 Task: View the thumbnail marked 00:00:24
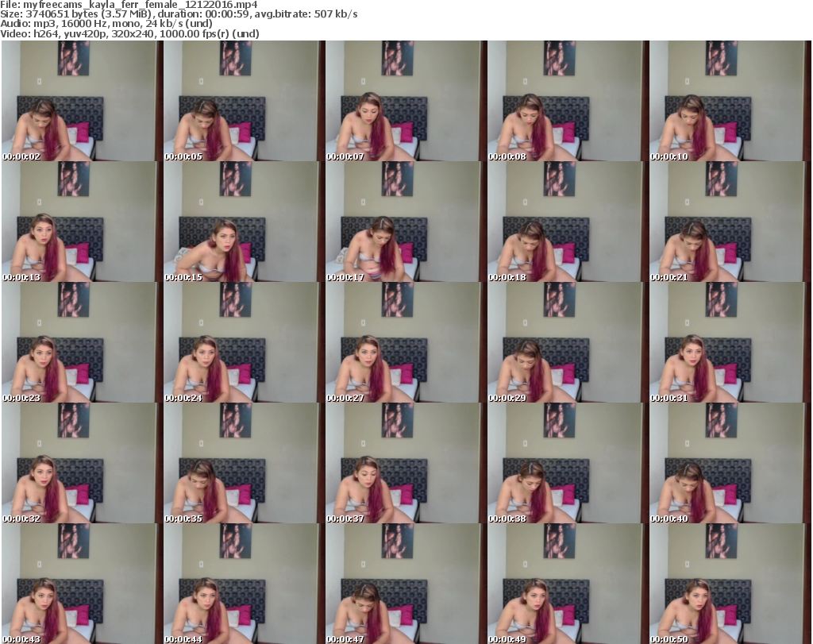pyautogui.click(x=244, y=343)
